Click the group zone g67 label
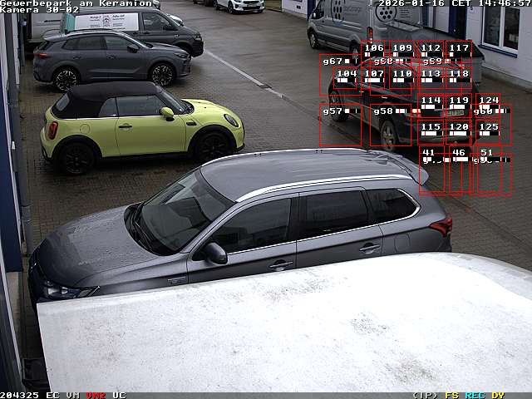The image size is (532, 399). tap(333, 62)
